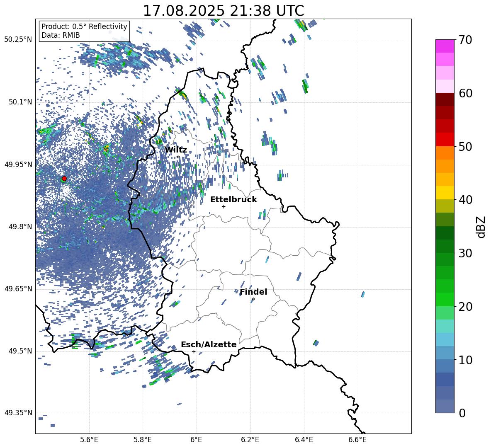491x448 pixels.
Task: Click the 'Product: 0.5° Reflectivity' text
Action: (84, 27)
